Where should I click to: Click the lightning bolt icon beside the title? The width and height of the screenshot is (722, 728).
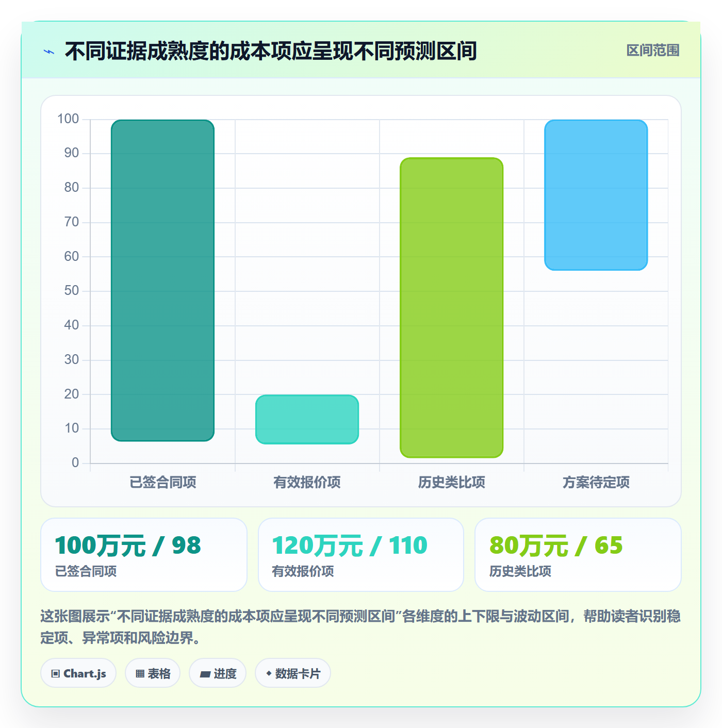[x=49, y=52]
